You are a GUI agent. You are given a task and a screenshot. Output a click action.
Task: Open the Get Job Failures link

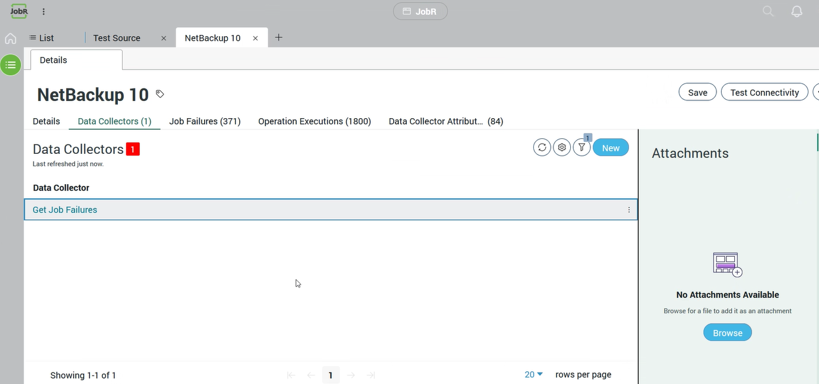[x=65, y=210]
